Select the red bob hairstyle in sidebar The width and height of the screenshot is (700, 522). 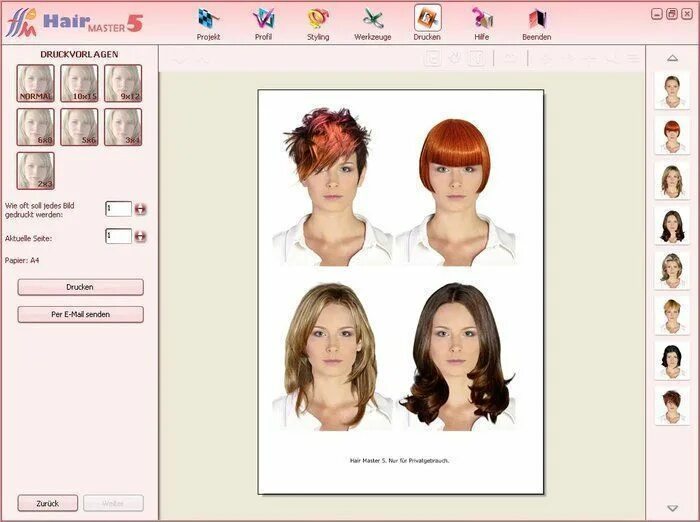tap(671, 135)
